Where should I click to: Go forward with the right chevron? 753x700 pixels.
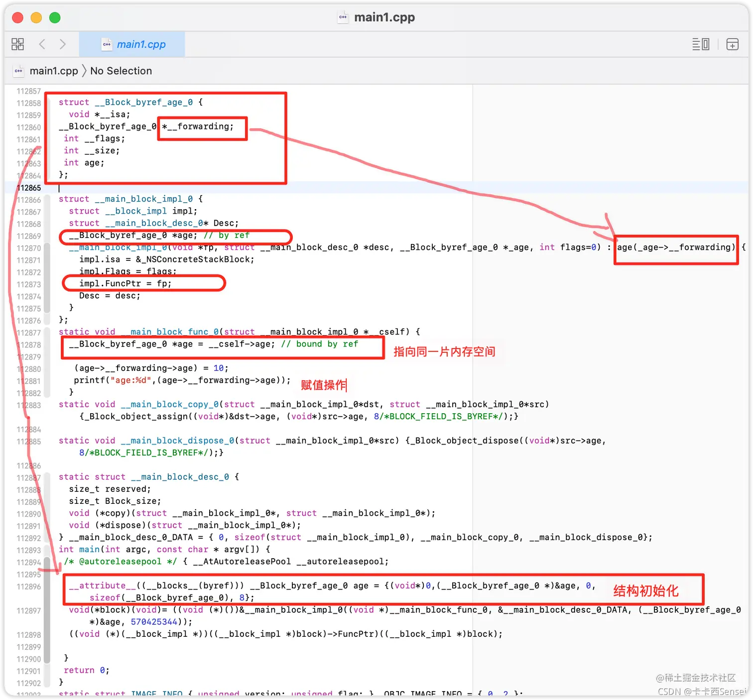point(62,44)
